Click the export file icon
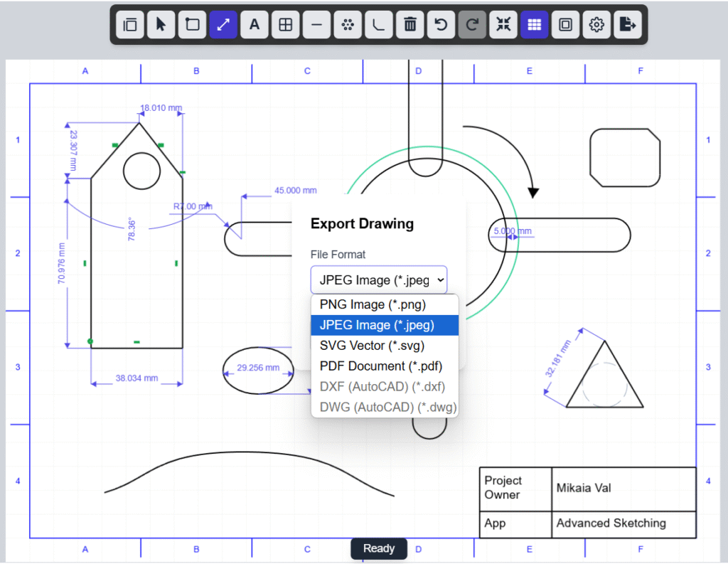This screenshot has height=564, width=728. (x=628, y=25)
